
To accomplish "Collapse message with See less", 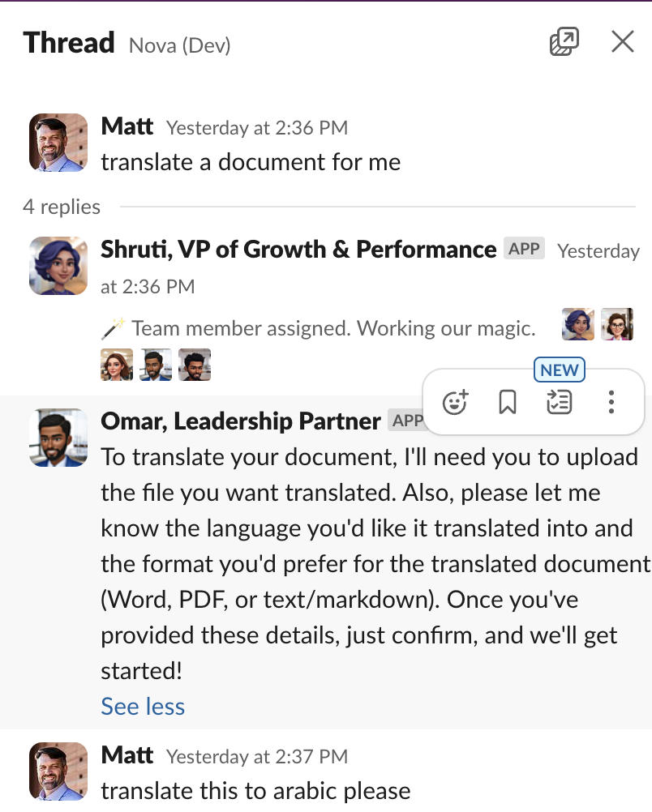I will [143, 707].
